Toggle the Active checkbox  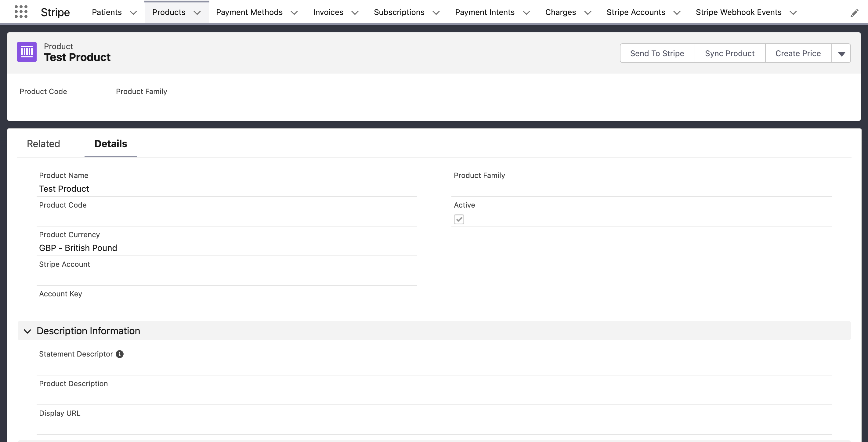click(459, 219)
